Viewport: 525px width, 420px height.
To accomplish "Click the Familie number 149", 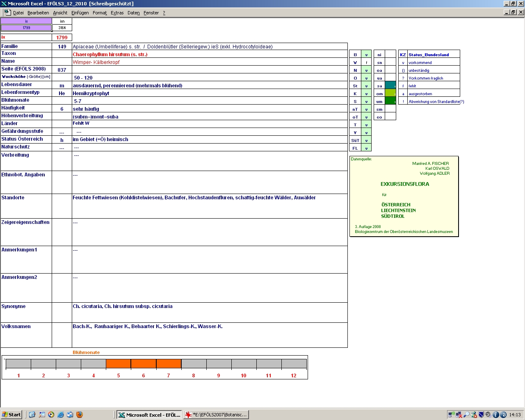I will point(62,46).
